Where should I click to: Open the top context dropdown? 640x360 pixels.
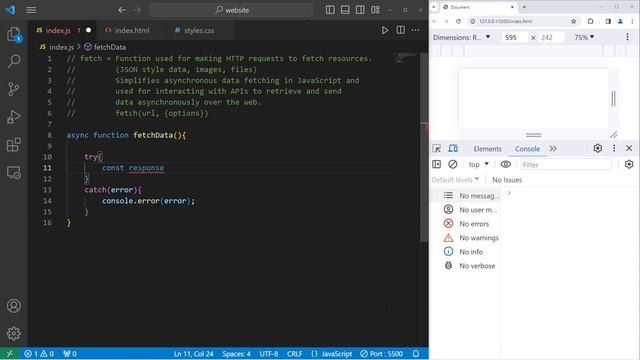pos(478,164)
